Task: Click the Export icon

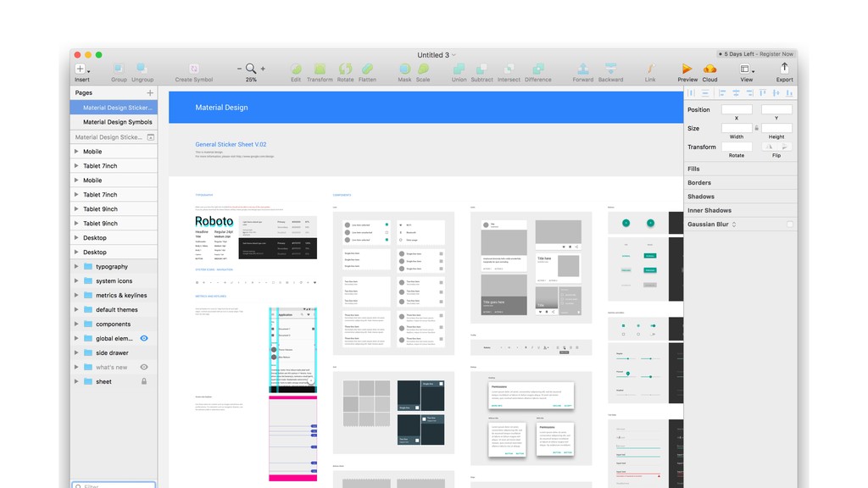Action: [x=784, y=68]
